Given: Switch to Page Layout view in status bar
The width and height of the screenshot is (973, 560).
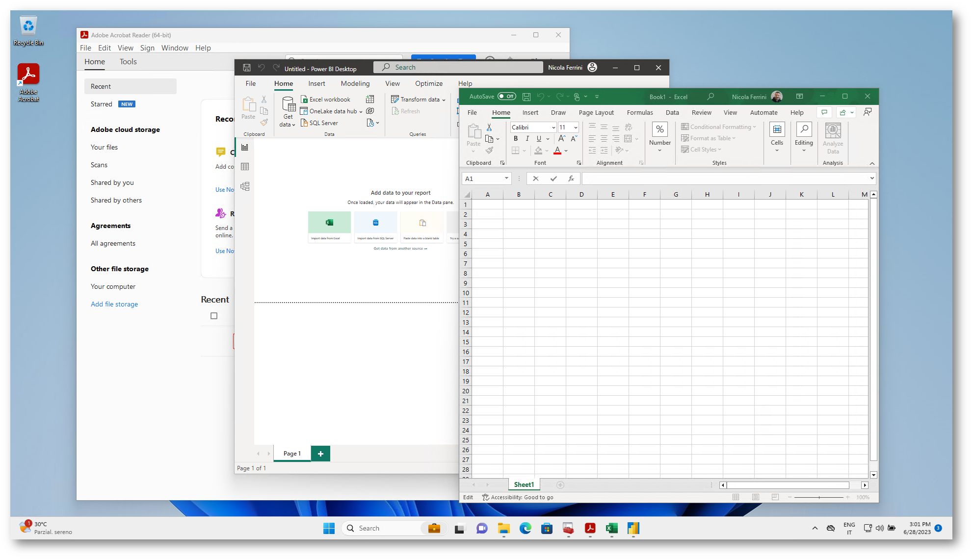Looking at the screenshot, I should pyautogui.click(x=756, y=497).
